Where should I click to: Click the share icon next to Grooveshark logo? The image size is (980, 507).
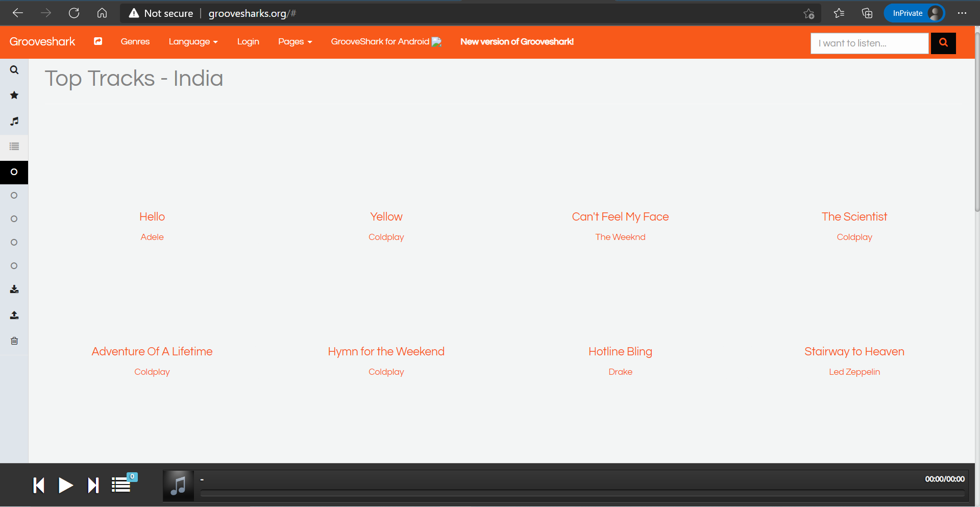click(98, 41)
